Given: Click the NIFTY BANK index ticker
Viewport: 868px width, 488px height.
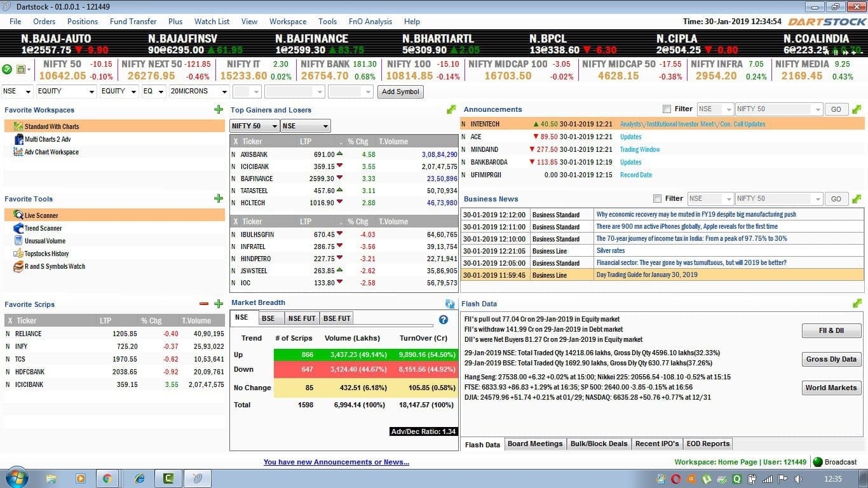Looking at the screenshot, I should click(338, 69).
